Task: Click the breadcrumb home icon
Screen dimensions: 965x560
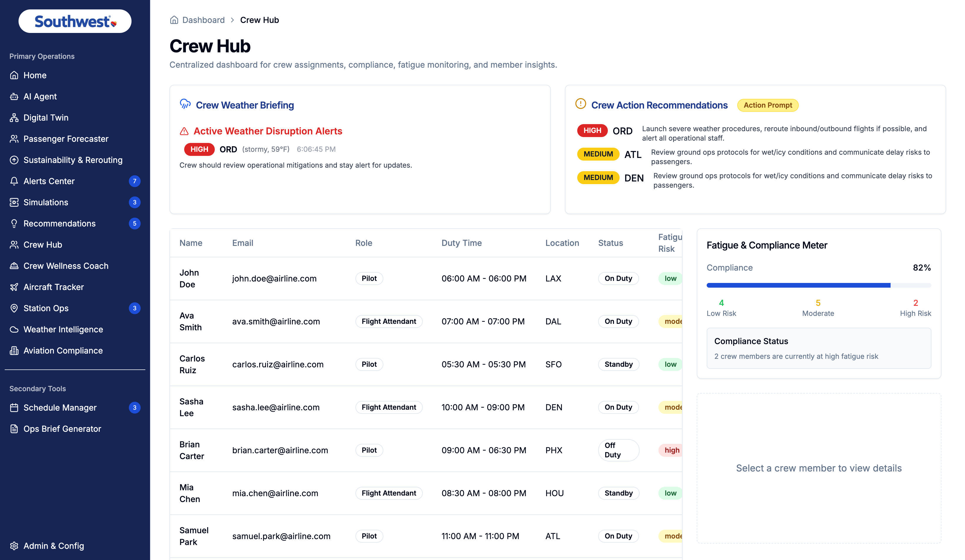Action: click(x=174, y=20)
